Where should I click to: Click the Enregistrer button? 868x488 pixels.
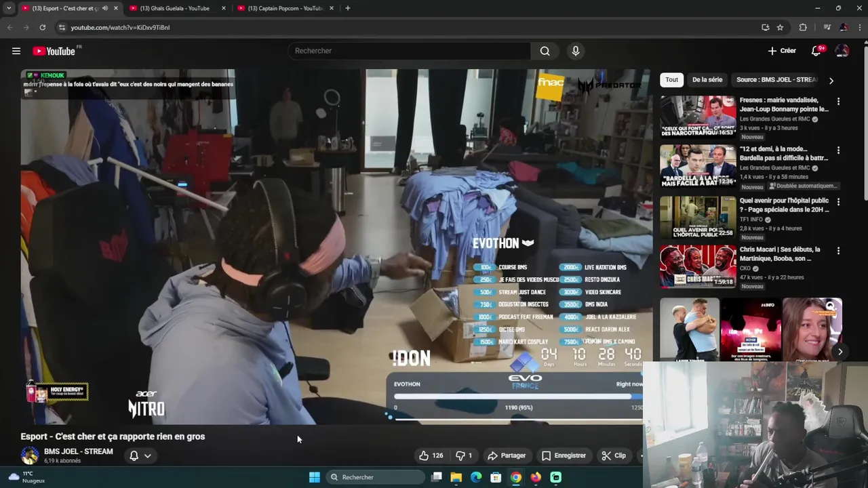tap(564, 455)
